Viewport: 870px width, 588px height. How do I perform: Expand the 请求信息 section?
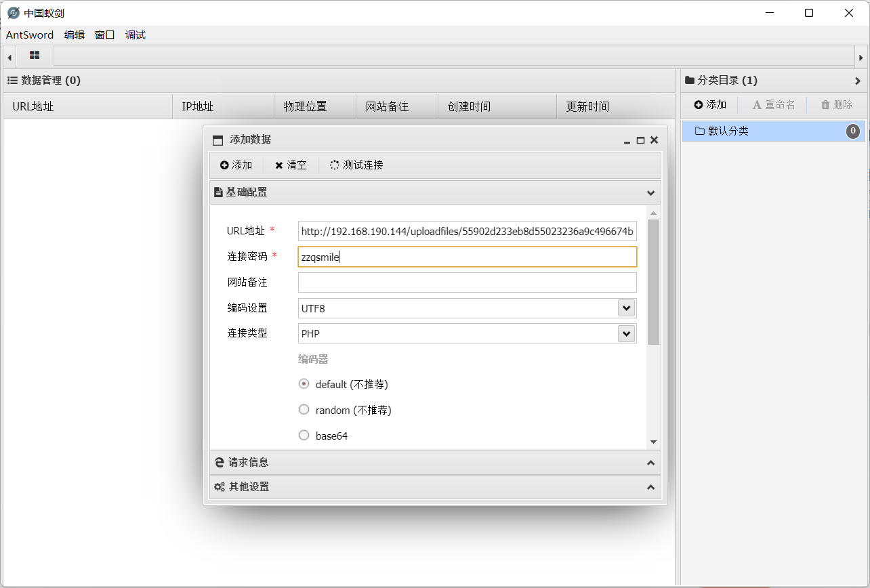[x=650, y=463]
